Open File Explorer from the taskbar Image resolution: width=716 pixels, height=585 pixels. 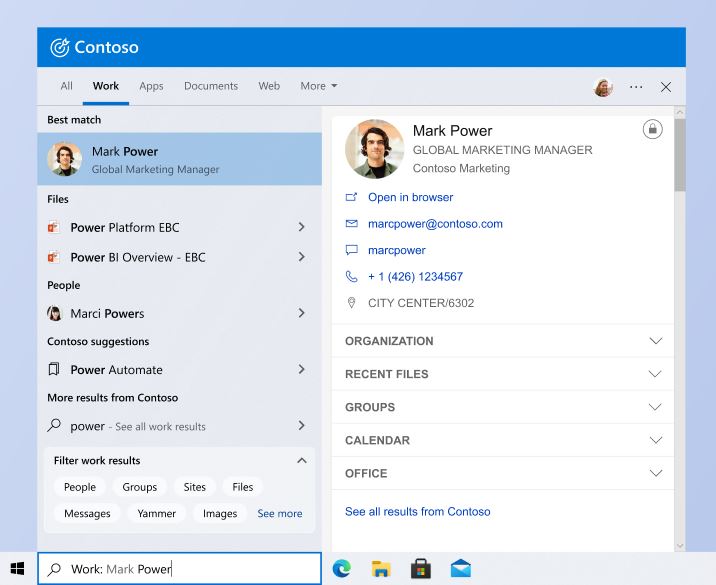tap(381, 569)
